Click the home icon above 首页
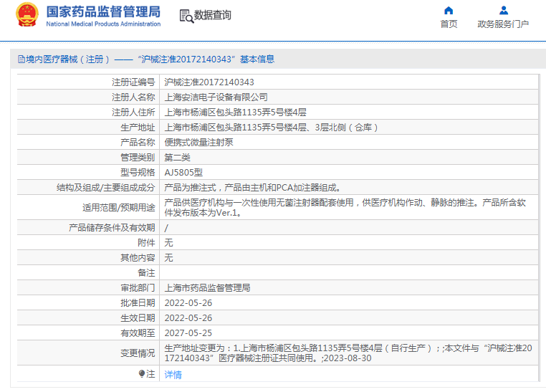 [449, 11]
